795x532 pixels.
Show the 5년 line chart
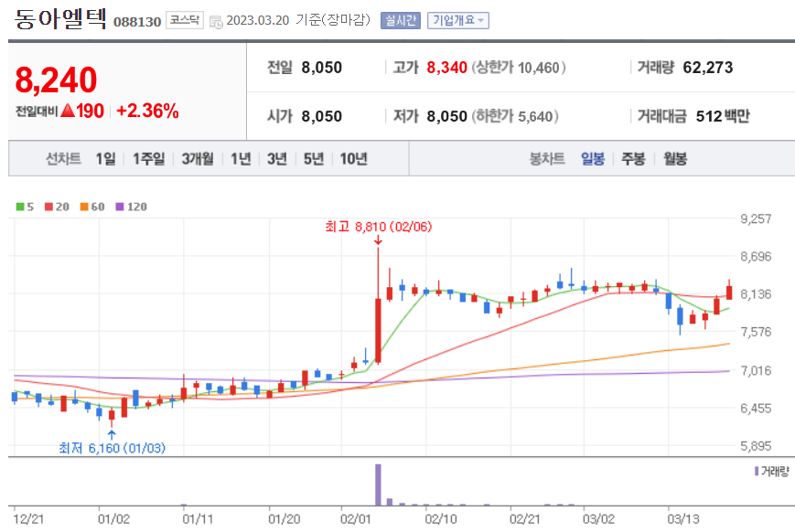coord(314,159)
